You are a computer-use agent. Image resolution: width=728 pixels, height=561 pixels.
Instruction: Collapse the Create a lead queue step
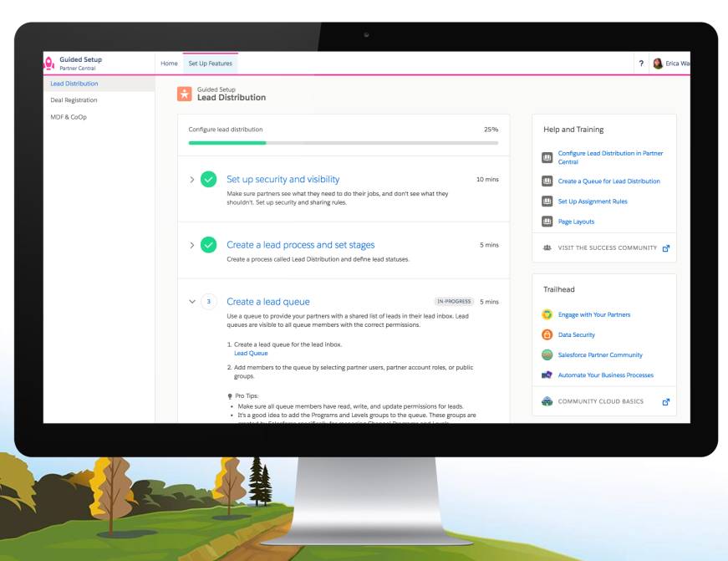click(191, 301)
